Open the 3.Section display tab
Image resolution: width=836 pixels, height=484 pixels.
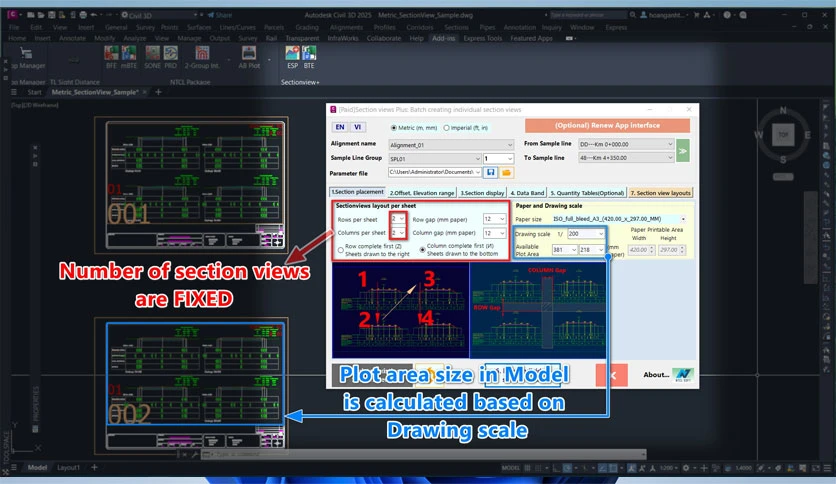(482, 193)
